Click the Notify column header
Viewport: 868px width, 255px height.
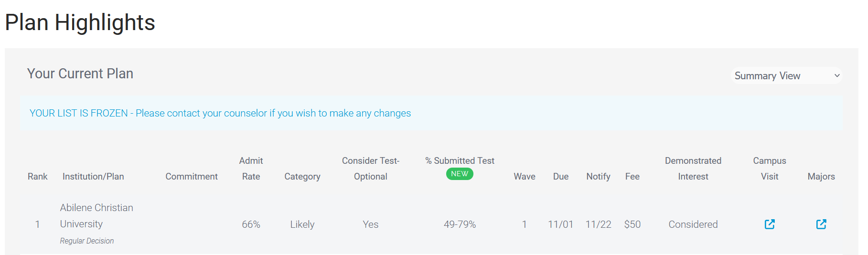598,176
